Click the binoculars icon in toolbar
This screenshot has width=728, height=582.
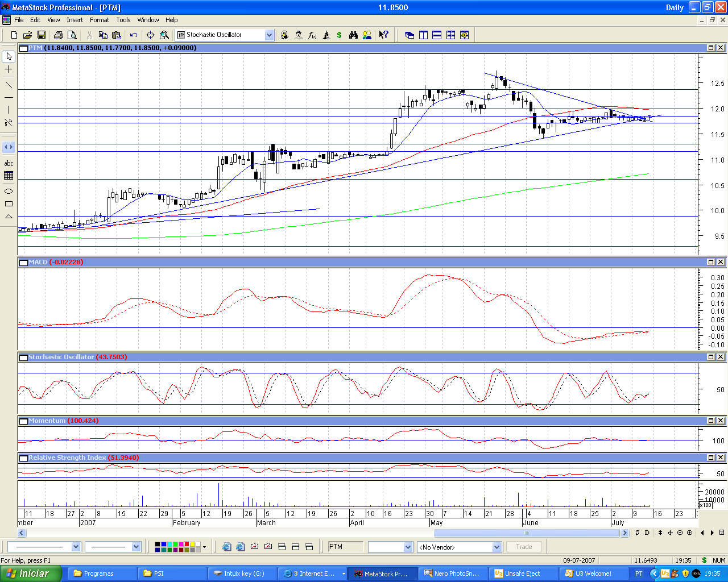[x=353, y=35]
